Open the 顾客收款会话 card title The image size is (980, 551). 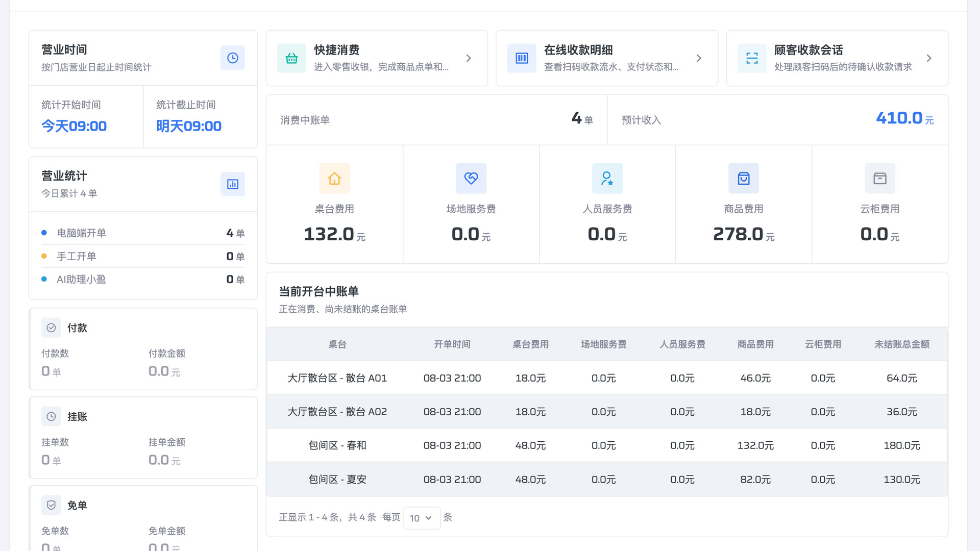pos(808,50)
